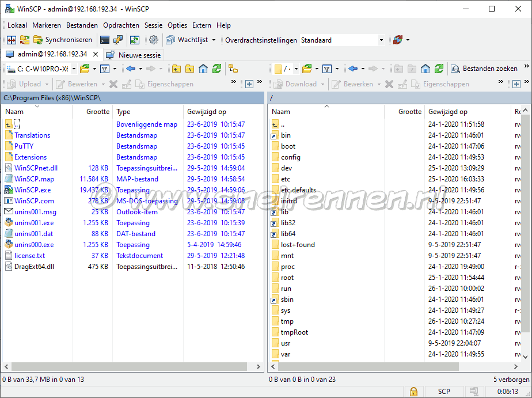The height and width of the screenshot is (398, 532).
Task: Click the local open directory icon
Action: (85, 69)
